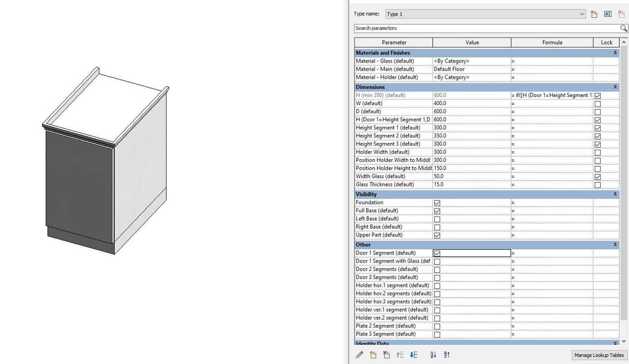Click the search magnifier icon

click(624, 28)
